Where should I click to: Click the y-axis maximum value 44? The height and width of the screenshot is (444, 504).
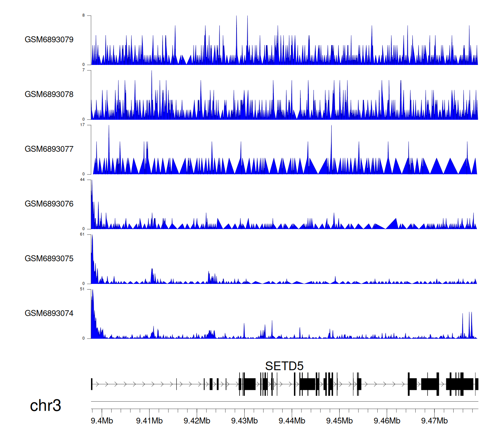[82, 180]
